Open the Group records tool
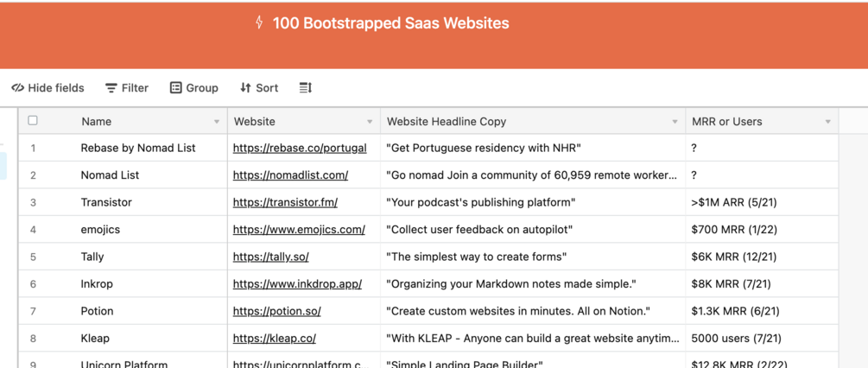Viewport: 868px width, 368px height. coord(193,87)
